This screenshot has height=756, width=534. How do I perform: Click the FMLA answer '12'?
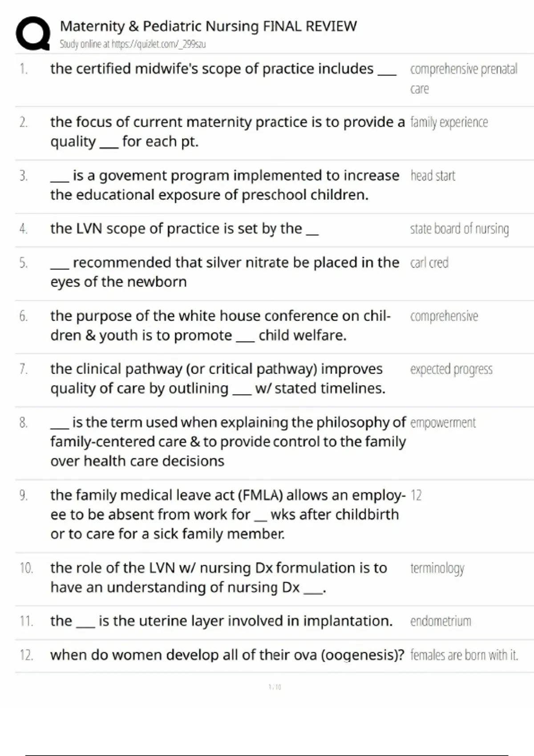pos(416,495)
